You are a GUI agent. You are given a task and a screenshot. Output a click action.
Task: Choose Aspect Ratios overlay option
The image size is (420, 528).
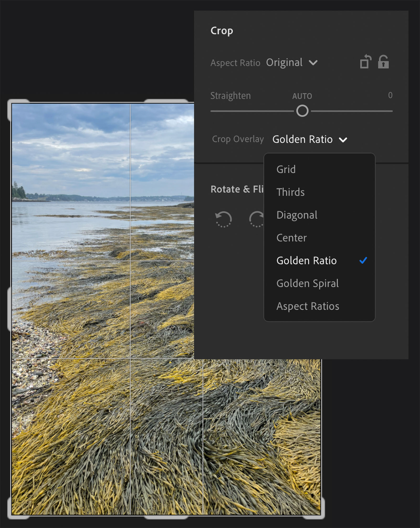point(308,306)
